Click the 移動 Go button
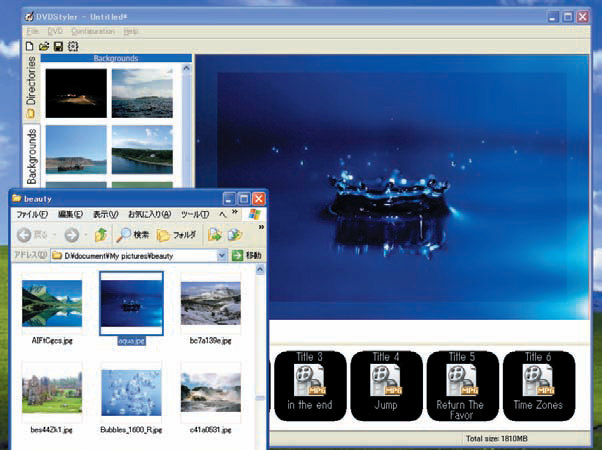This screenshot has height=450, width=602. point(246,256)
